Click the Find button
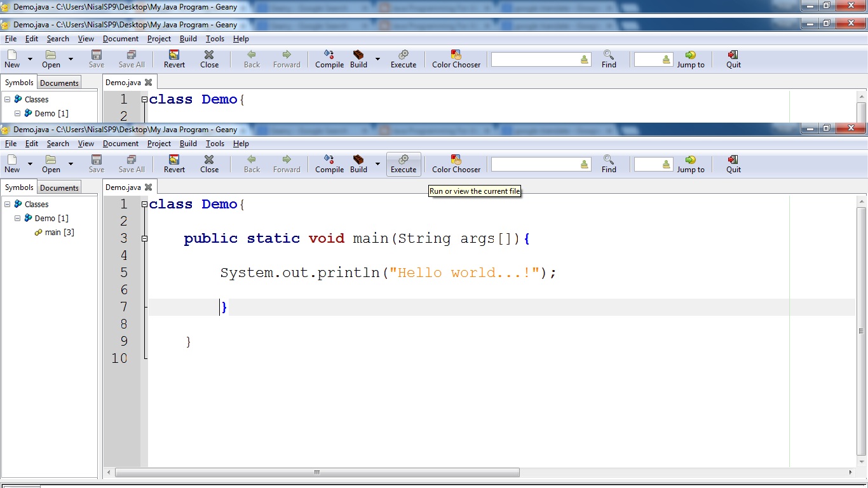Viewport: 868px width, 488px height. click(608, 164)
